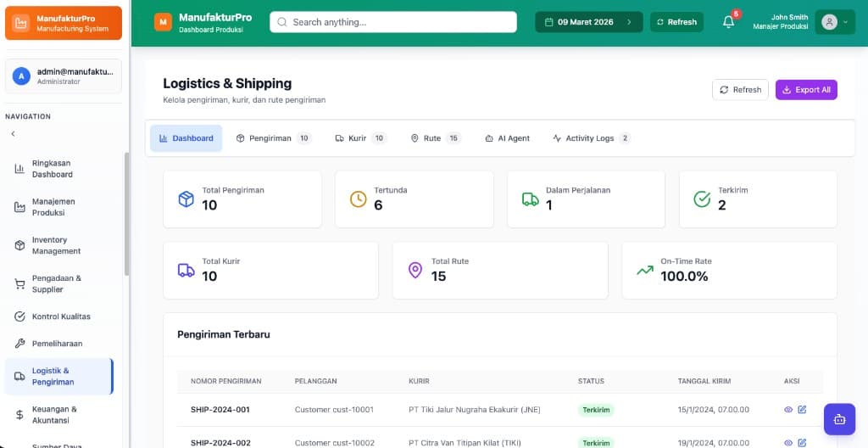This screenshot has width=868, height=448.
Task: Click the AI chatbot floating button
Action: [x=839, y=418]
